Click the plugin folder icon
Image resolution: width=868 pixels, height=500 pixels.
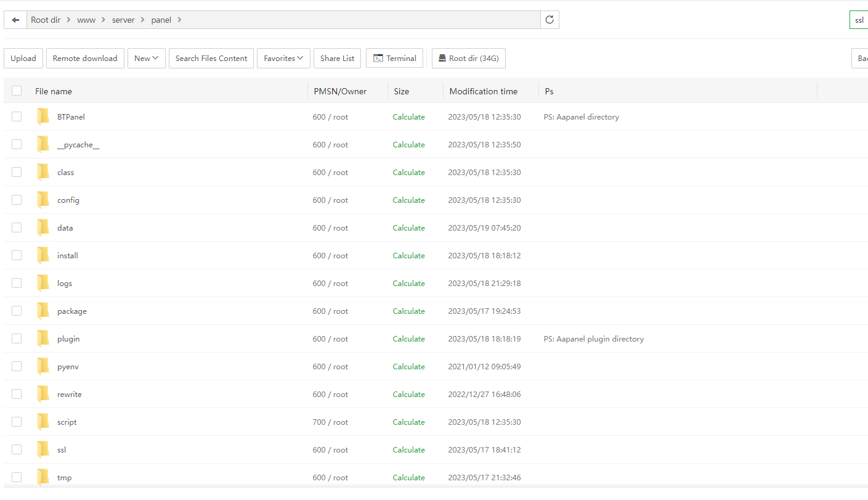pos(43,338)
